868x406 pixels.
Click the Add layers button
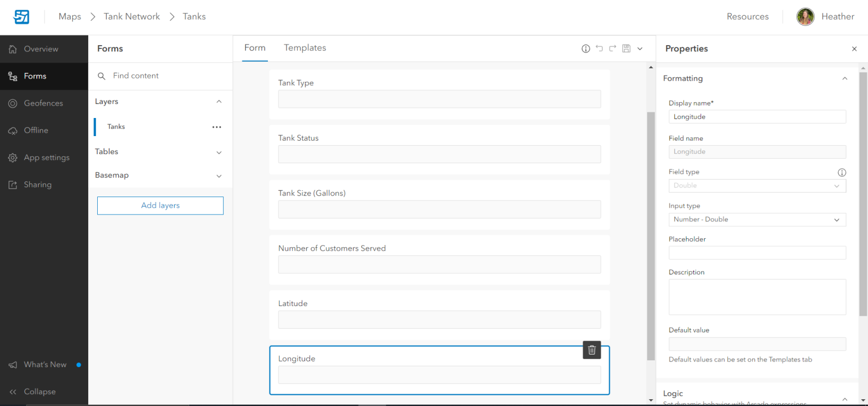[x=160, y=205]
